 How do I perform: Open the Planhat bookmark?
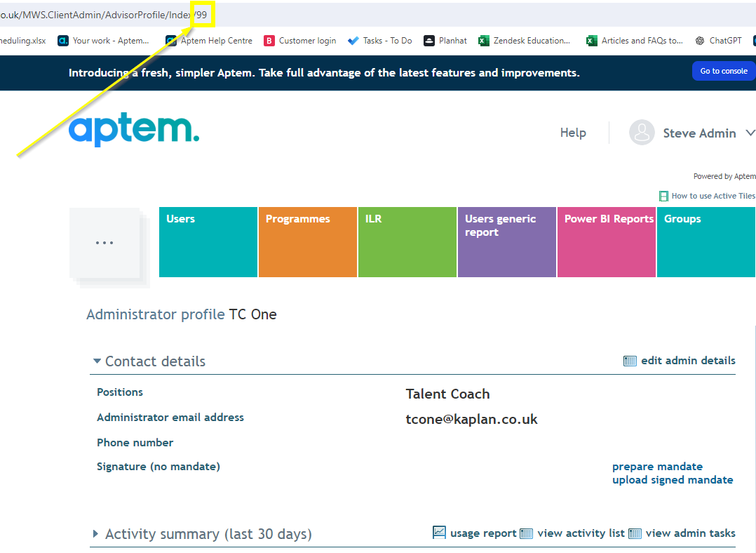445,41
